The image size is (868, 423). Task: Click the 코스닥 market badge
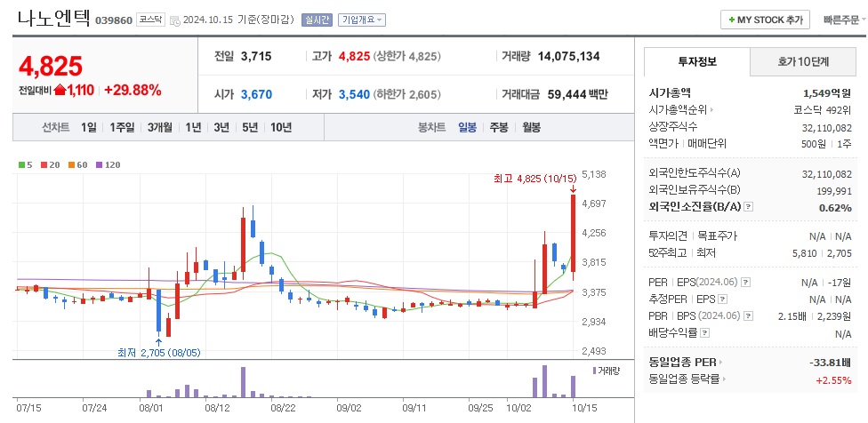[x=150, y=20]
